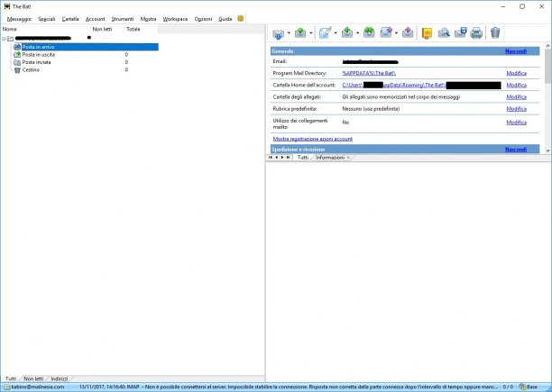The height and width of the screenshot is (392, 552).
Task: Click the Posta inviata folder icon
Action: pos(17,62)
